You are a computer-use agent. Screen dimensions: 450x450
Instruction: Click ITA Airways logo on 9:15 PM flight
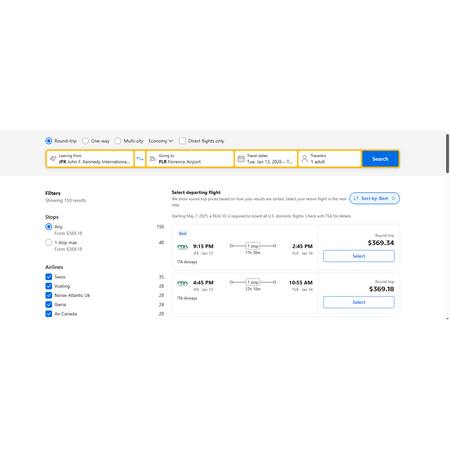click(182, 247)
